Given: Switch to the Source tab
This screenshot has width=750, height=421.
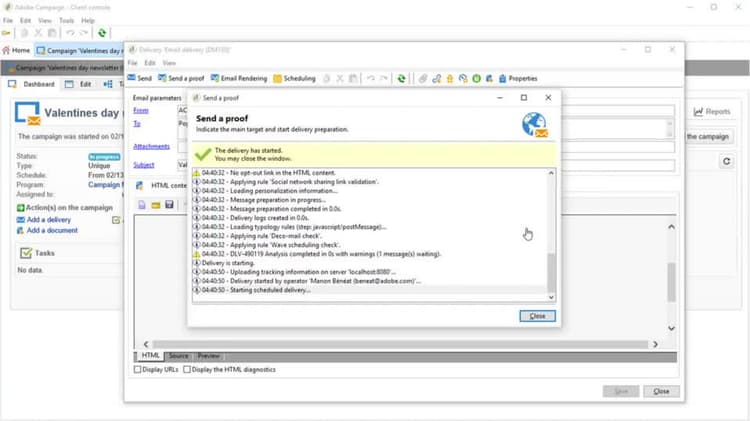Looking at the screenshot, I should tap(178, 356).
